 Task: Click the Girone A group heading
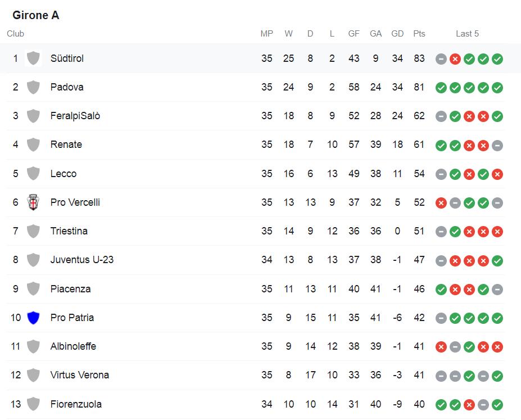pos(36,15)
